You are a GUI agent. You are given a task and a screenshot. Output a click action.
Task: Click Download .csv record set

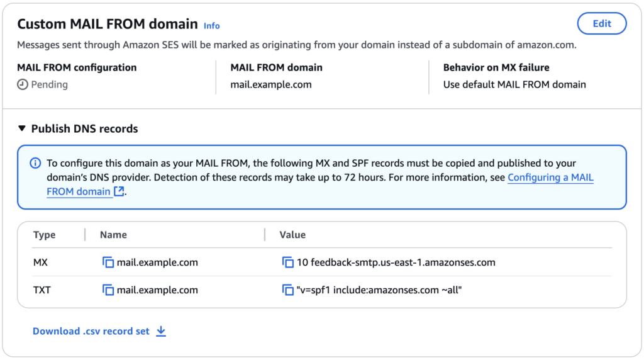coord(91,331)
